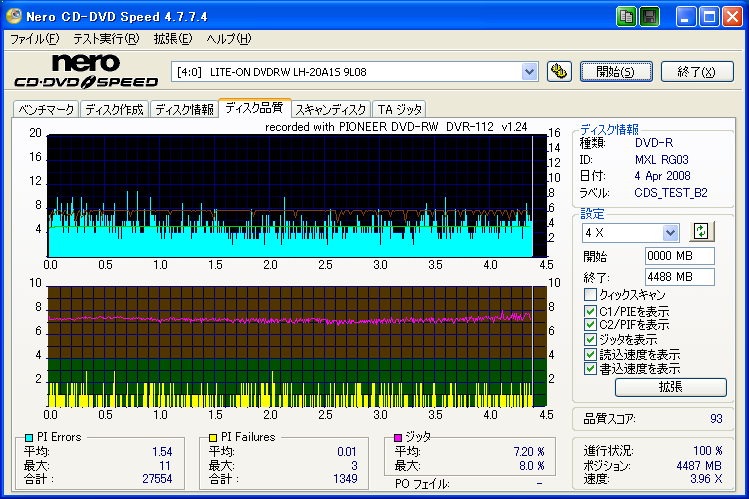Viewport: 749px width, 499px height.
Task: Click the label text CDS_TEST_B2
Action: click(x=671, y=192)
